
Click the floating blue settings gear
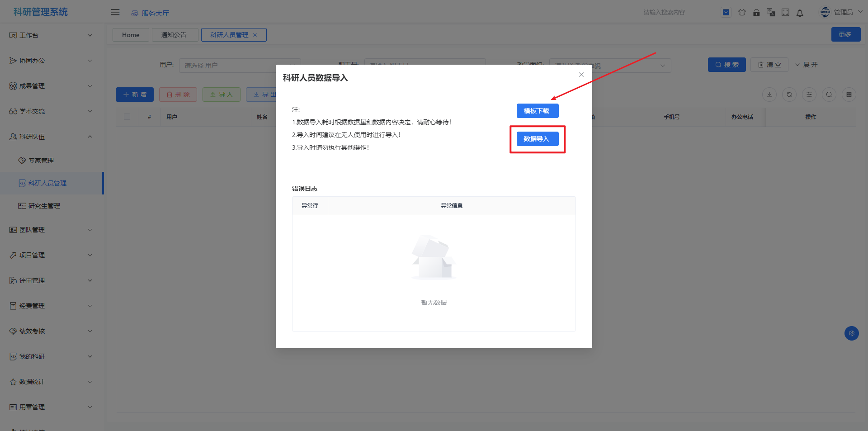click(x=851, y=333)
